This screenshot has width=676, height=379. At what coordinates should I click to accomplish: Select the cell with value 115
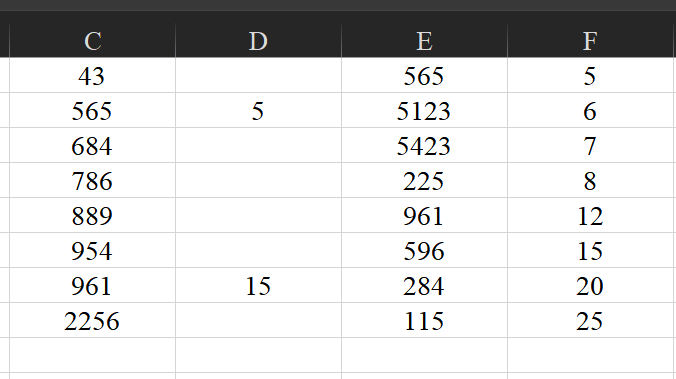click(424, 320)
